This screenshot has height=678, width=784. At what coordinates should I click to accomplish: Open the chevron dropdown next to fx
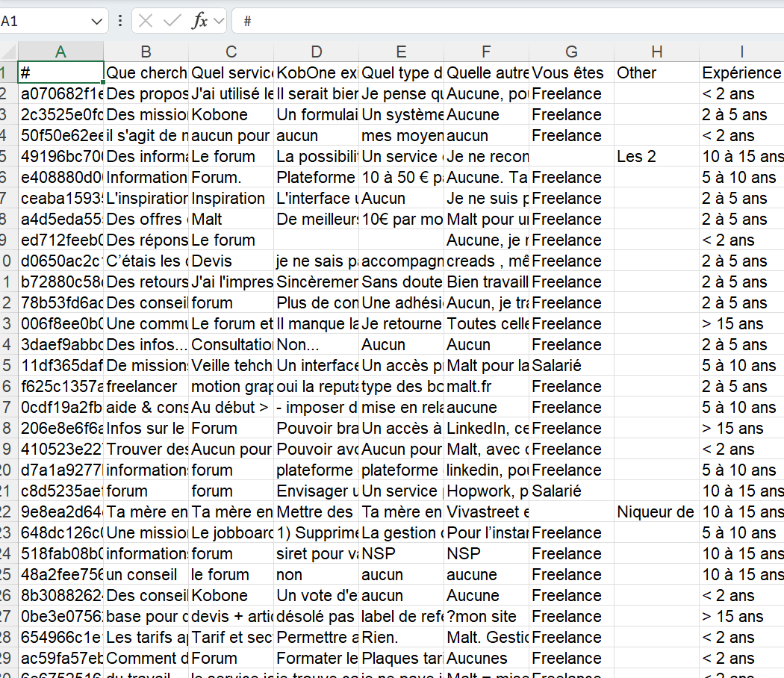[x=219, y=21]
